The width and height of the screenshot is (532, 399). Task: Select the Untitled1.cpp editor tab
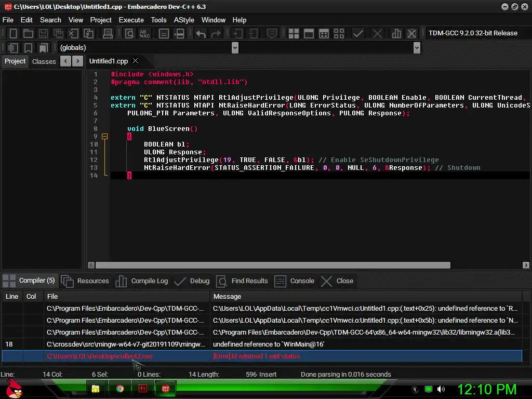click(x=108, y=61)
